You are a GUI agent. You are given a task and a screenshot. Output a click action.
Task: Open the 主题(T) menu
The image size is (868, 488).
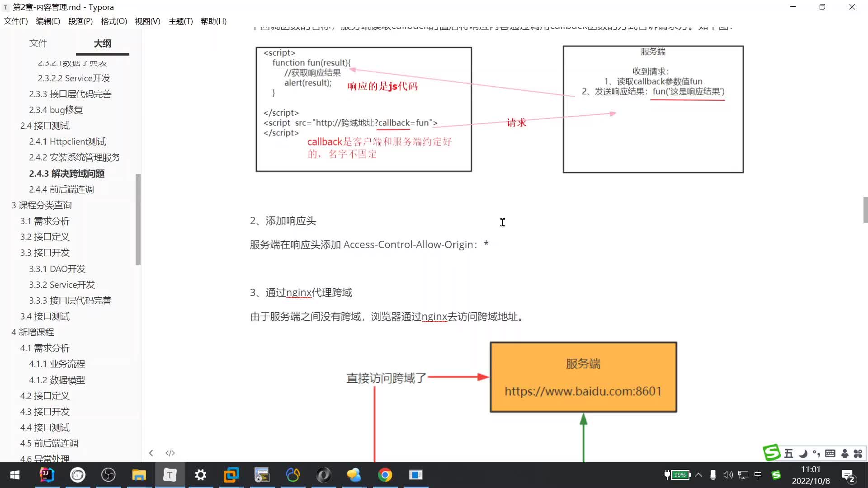click(x=180, y=21)
